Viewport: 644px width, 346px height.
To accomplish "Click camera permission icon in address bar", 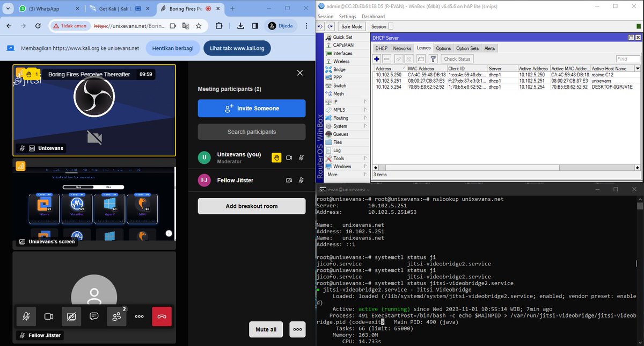I will click(x=173, y=26).
